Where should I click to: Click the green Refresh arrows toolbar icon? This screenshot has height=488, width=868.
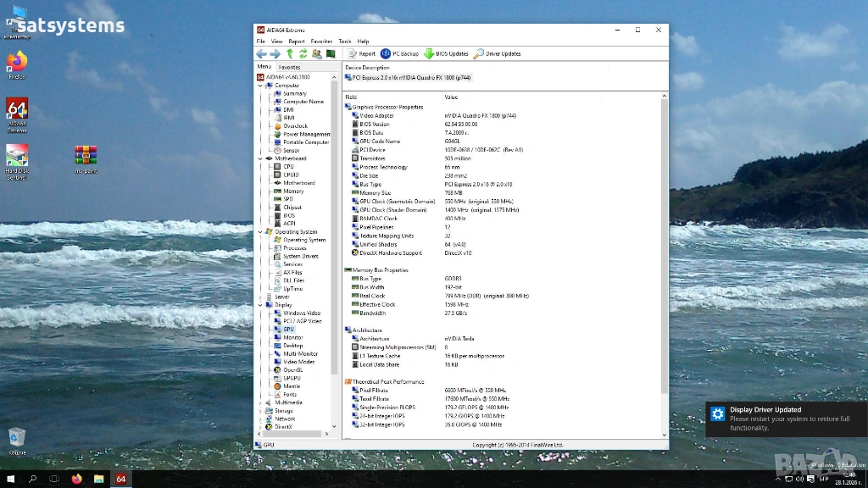click(303, 53)
